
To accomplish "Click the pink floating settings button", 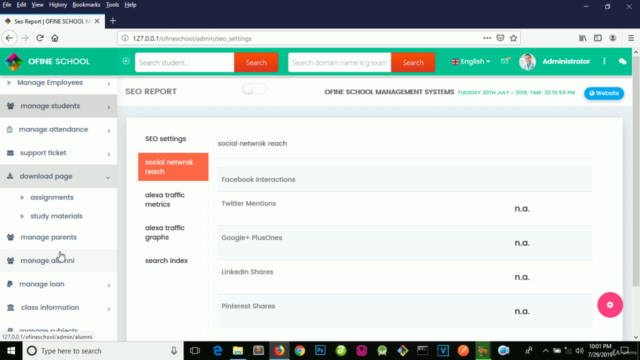I will [610, 305].
